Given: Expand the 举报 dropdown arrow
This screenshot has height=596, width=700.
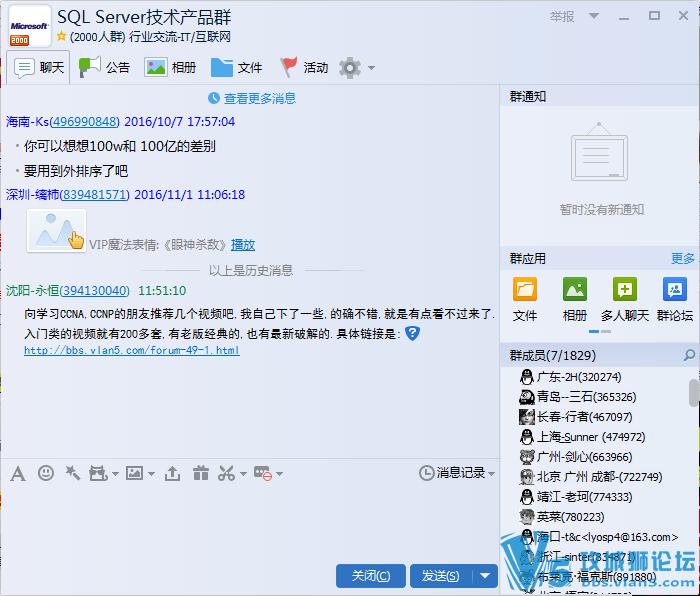Looking at the screenshot, I should coord(593,16).
